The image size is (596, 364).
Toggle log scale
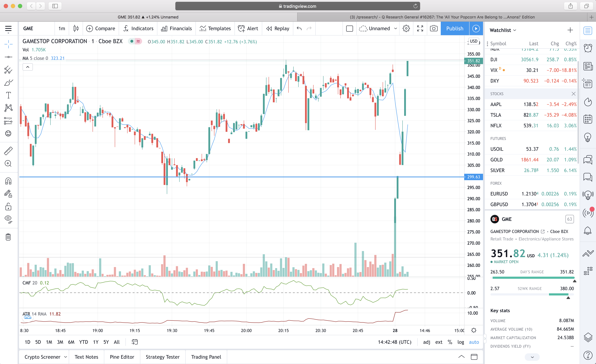tap(460, 342)
